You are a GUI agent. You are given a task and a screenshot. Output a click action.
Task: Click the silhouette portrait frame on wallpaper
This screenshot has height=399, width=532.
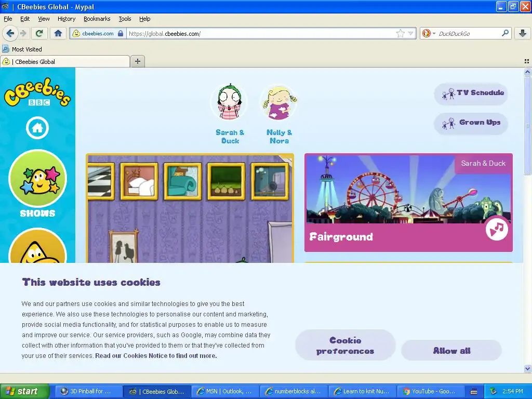124,246
